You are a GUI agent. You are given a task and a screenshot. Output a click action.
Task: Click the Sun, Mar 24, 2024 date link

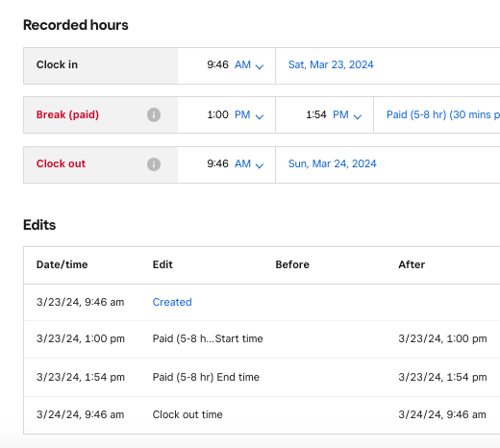point(333,164)
